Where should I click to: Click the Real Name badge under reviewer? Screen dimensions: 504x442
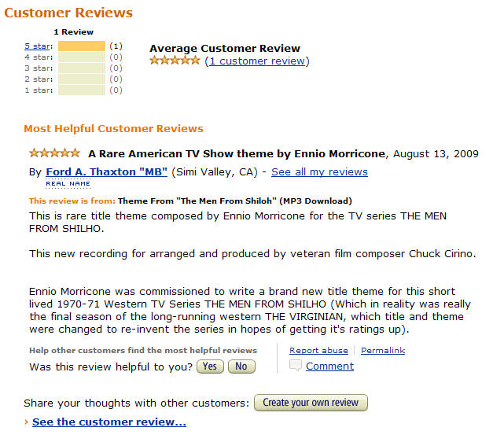point(68,183)
